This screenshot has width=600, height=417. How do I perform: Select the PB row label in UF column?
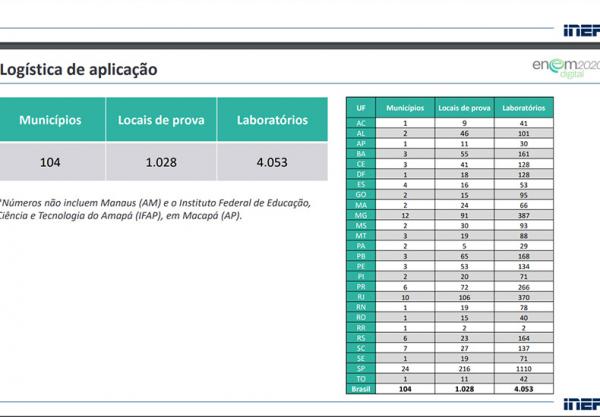pos(361,256)
